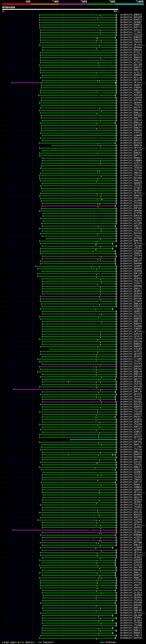Click the UniRef100_A5AST2 label
Image resolution: width=146 pixels, height=644 pixels.
[x=131, y=585]
